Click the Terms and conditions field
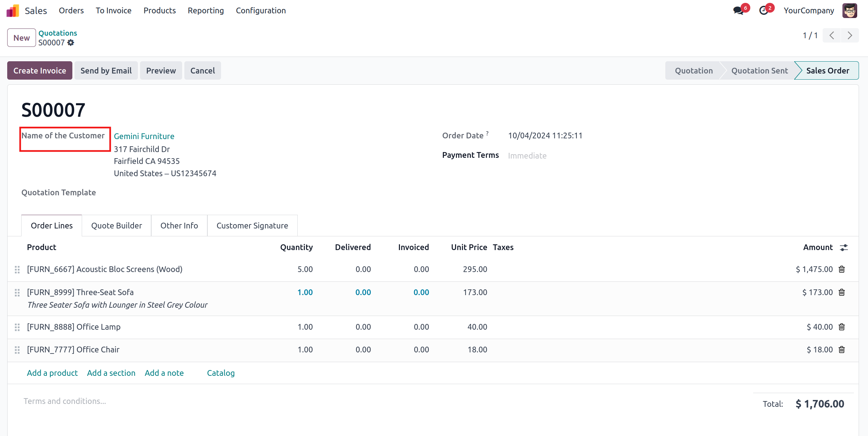This screenshot has width=868, height=436. (65, 401)
